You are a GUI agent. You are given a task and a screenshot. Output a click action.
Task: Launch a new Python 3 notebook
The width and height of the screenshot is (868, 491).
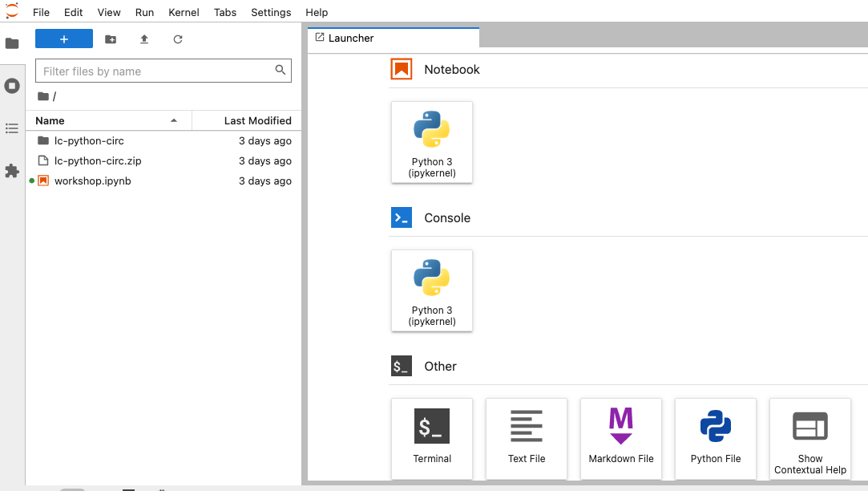(431, 142)
